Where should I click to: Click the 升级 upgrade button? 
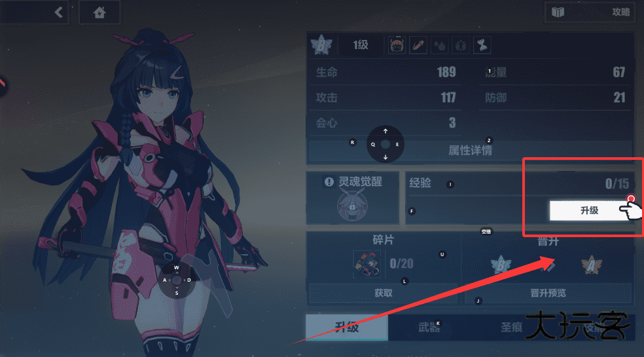tap(590, 210)
